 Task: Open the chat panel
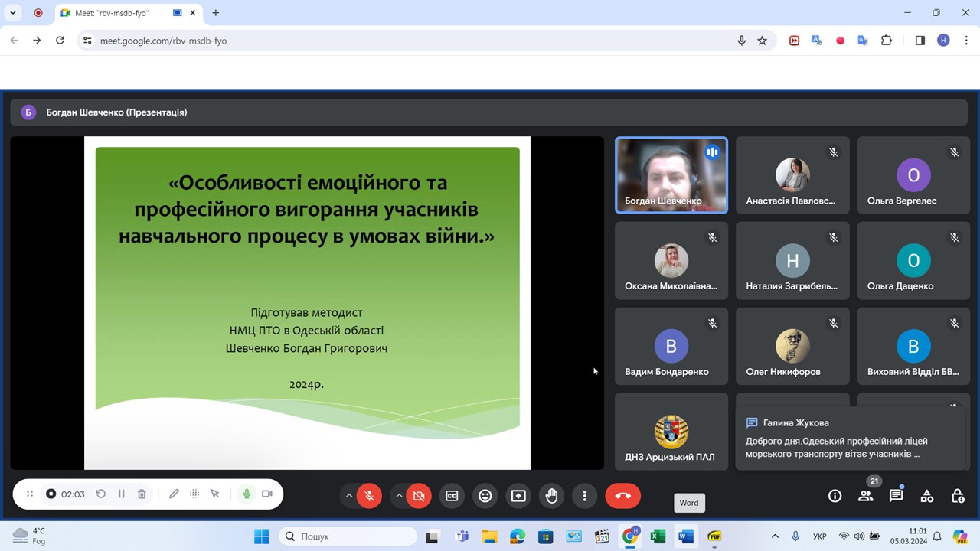coord(896,496)
